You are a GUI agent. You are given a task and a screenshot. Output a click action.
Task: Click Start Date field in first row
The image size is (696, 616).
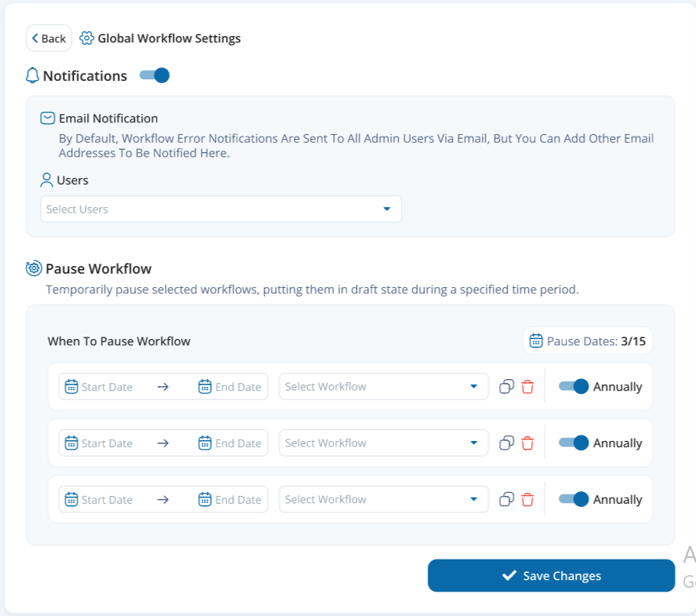pos(106,387)
